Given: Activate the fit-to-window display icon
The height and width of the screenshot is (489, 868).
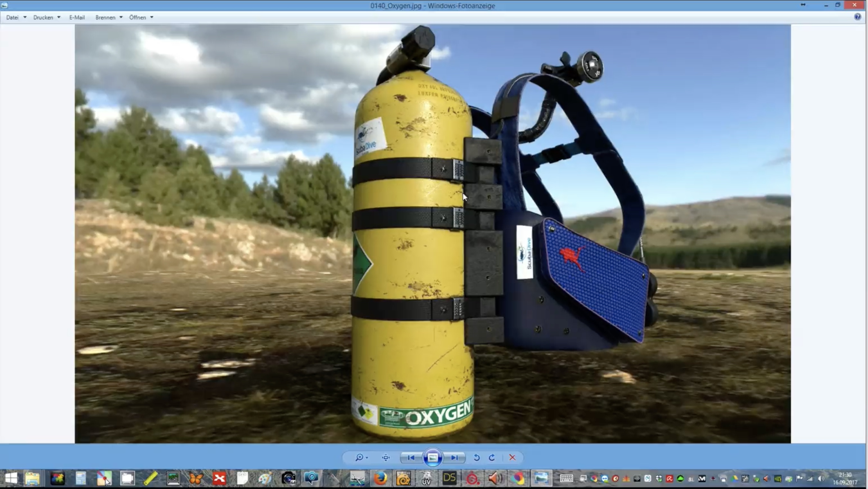Looking at the screenshot, I should tap(385, 457).
